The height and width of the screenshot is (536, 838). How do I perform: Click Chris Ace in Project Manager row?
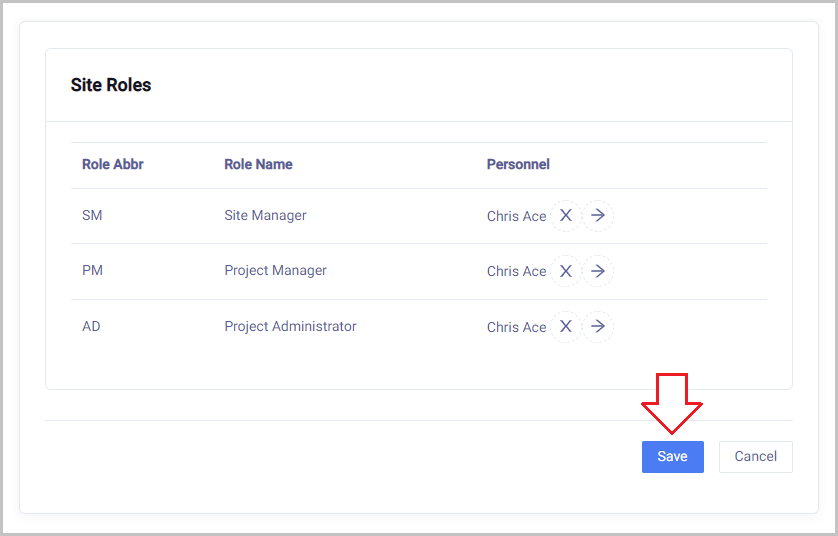516,271
